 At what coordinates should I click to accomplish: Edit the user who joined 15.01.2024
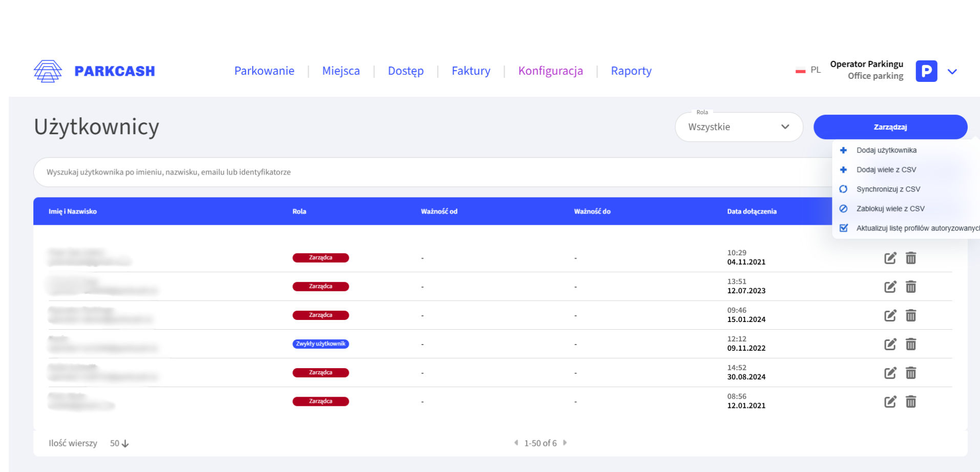point(890,315)
